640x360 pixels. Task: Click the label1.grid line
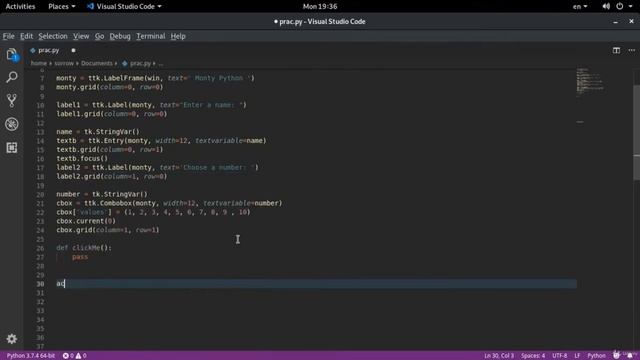(x=111, y=114)
